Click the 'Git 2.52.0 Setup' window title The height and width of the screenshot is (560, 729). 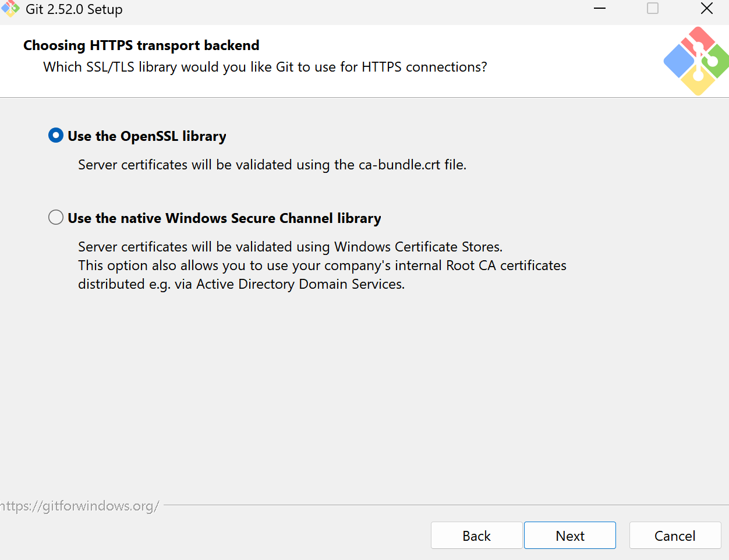point(74,9)
